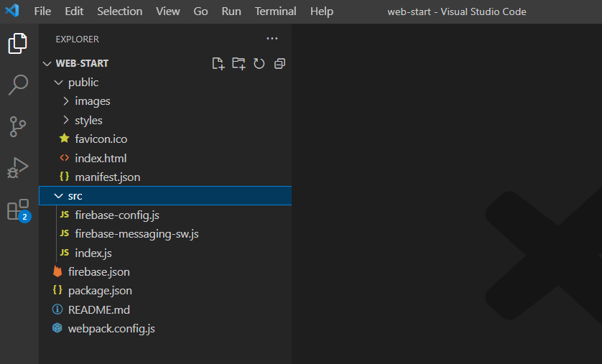Open the File menu

click(42, 11)
